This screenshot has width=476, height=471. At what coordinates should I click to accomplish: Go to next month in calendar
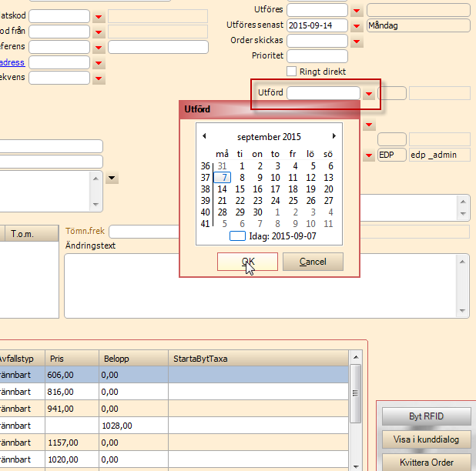point(334,136)
